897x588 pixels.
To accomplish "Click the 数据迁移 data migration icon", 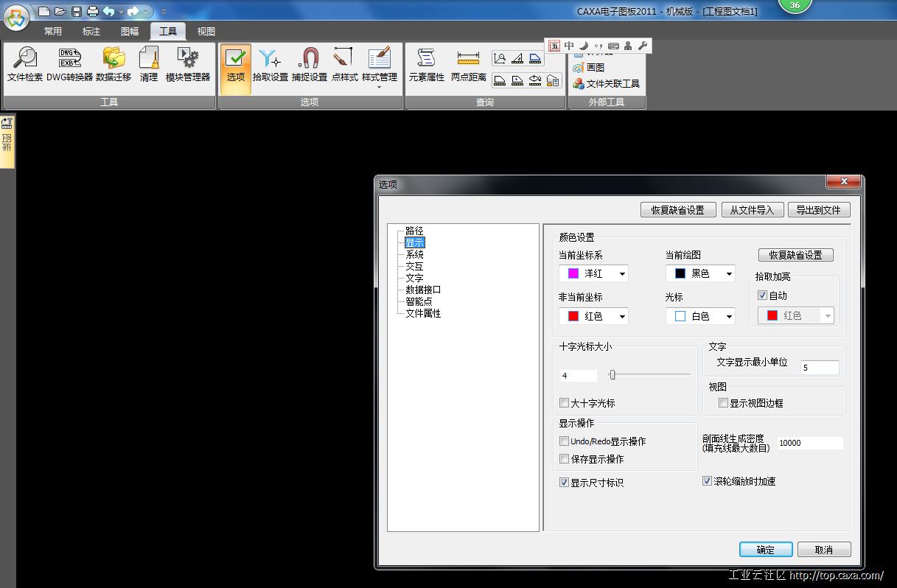I will [114, 64].
